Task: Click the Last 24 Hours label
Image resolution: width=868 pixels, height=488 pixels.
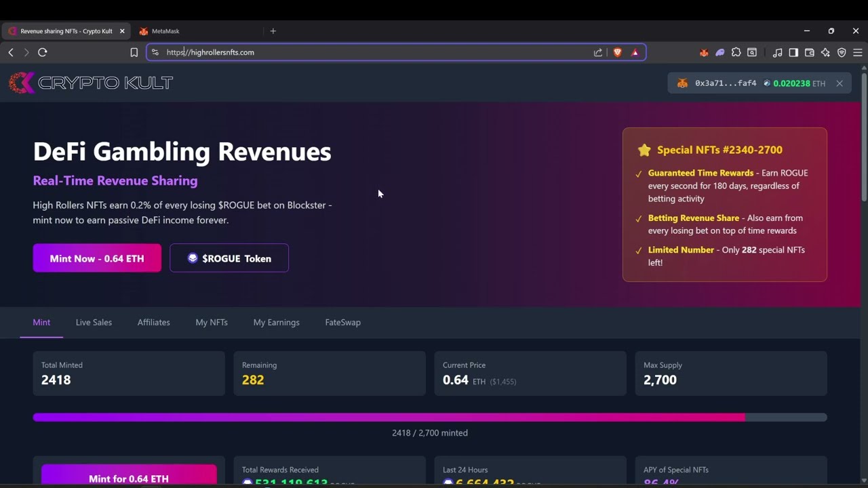Action: click(465, 470)
